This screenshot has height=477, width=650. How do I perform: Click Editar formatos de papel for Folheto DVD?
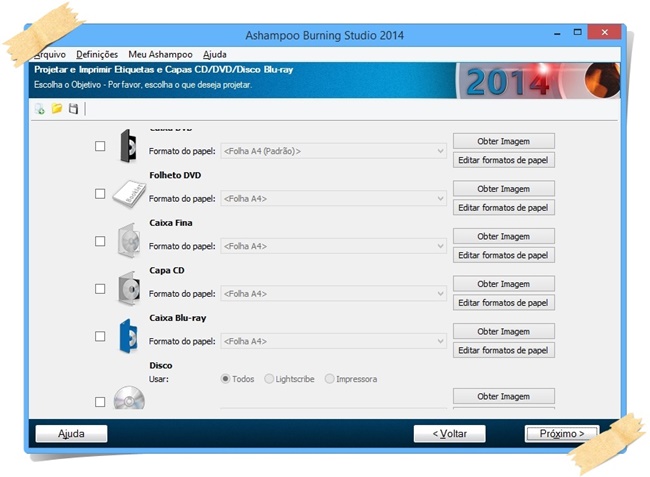[504, 208]
